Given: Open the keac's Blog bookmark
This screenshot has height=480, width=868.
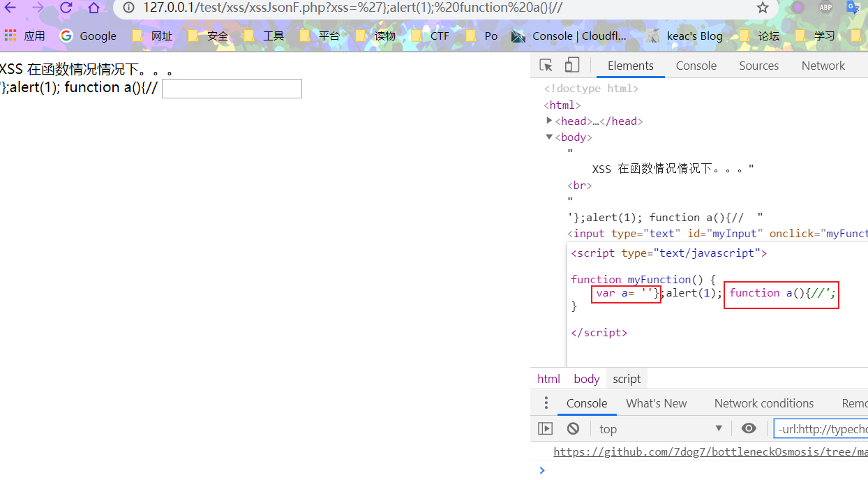Looking at the screenshot, I should point(684,36).
